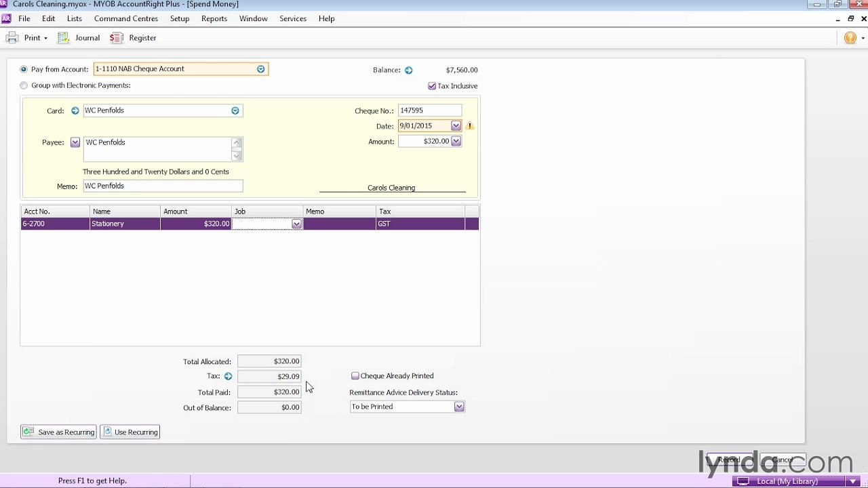Open the Payee dropdown button
The width and height of the screenshot is (868, 488).
(75, 142)
